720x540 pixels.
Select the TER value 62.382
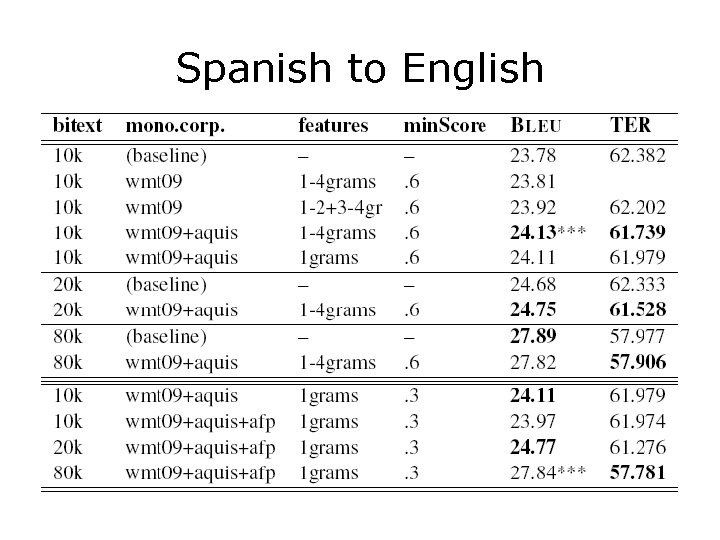coord(637,155)
